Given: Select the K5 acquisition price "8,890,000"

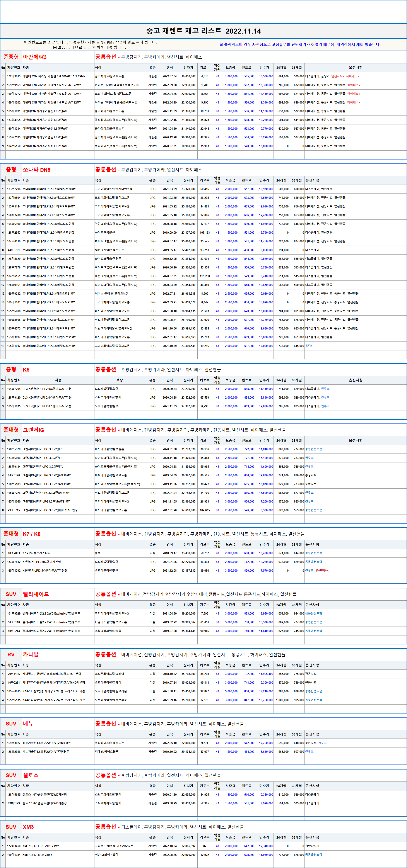Looking at the screenshot, I should click(267, 398).
